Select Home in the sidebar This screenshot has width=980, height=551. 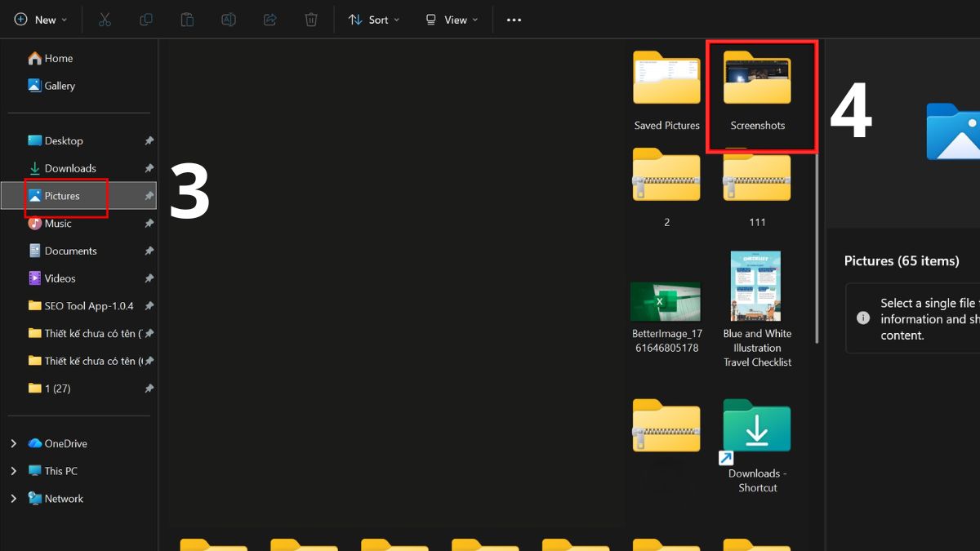tap(57, 58)
